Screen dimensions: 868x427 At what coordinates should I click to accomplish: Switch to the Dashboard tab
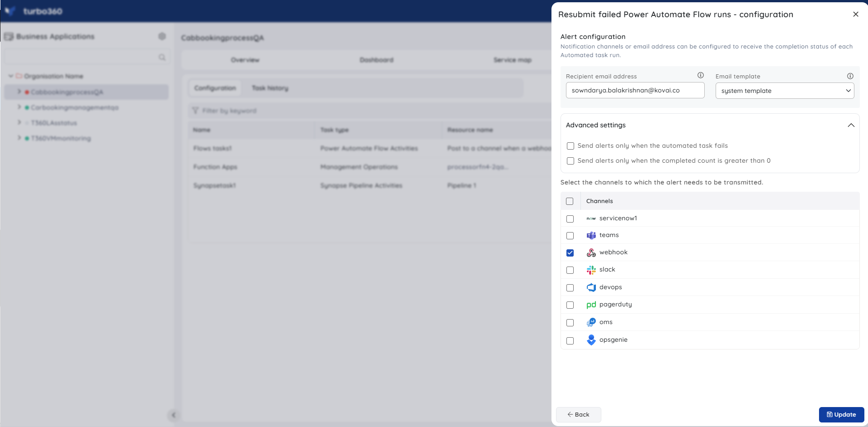pos(376,60)
